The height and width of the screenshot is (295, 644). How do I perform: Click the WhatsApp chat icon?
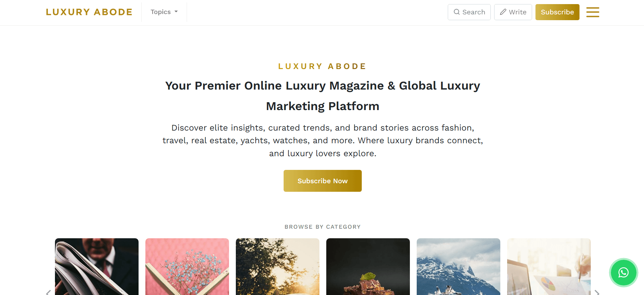point(624,272)
